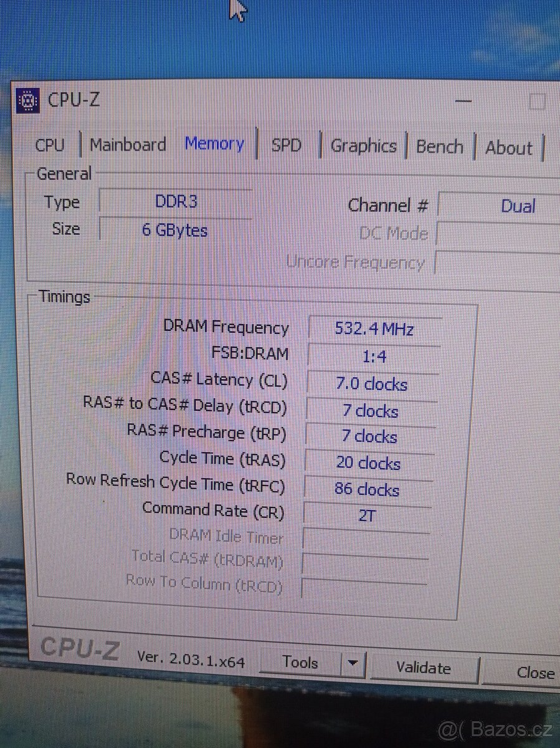Click the CPU-Z icon in the title bar

tap(28, 100)
